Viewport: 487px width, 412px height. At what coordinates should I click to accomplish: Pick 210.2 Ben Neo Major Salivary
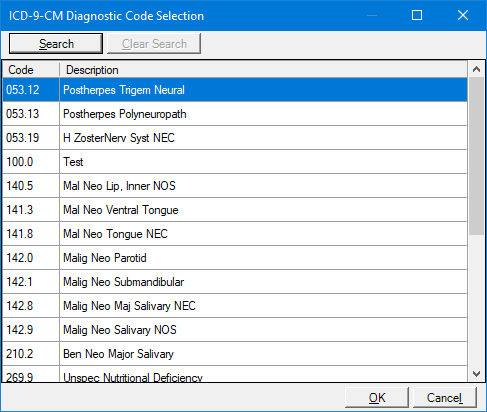235,354
